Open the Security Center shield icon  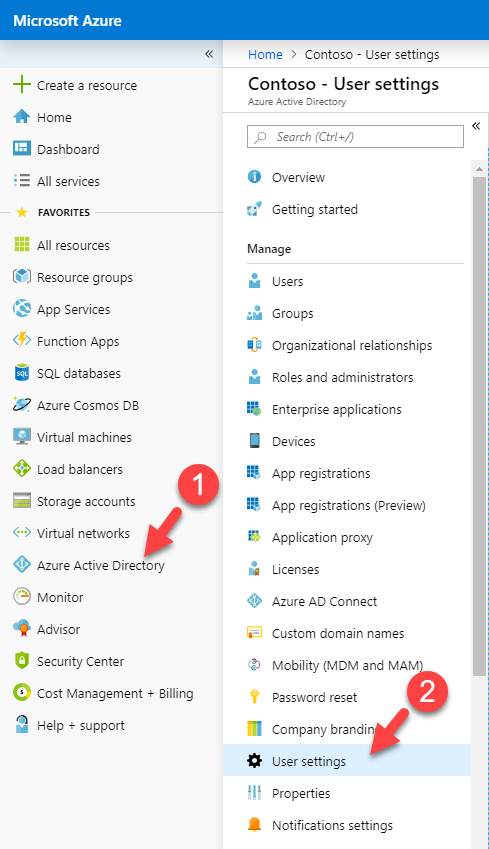pyautogui.click(x=22, y=661)
